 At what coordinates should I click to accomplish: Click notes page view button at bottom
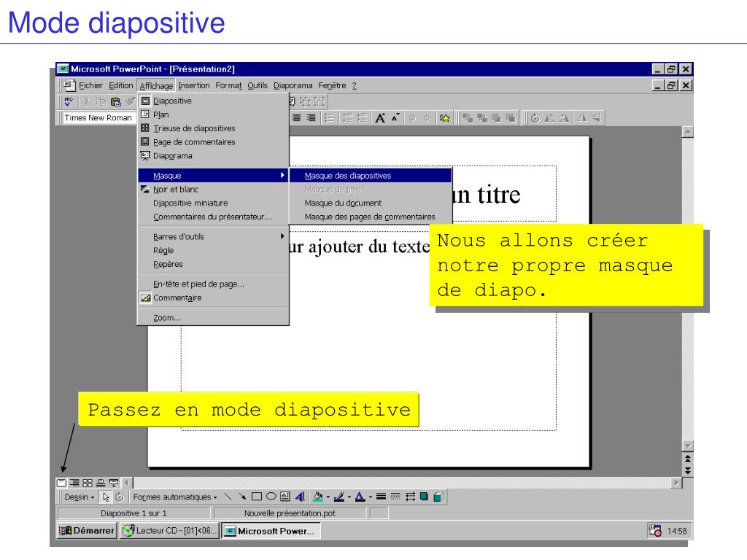pyautogui.click(x=101, y=483)
